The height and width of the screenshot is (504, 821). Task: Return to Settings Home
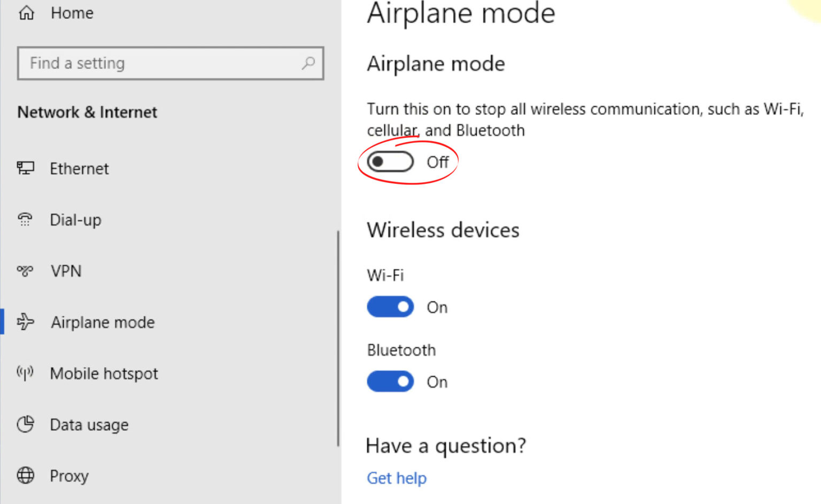[72, 13]
